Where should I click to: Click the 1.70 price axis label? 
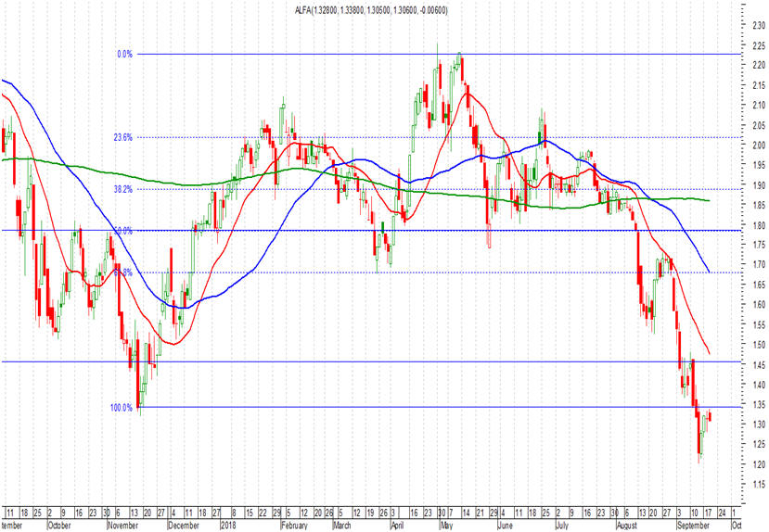click(759, 265)
